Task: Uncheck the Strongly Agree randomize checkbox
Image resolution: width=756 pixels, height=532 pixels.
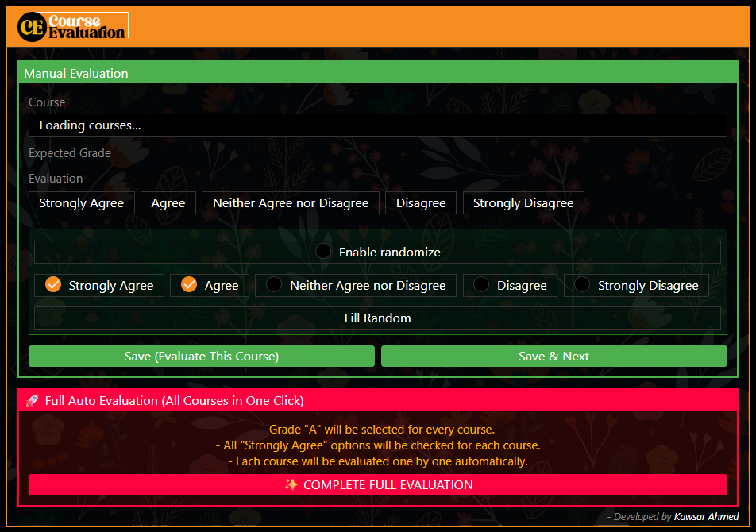Action: (53, 285)
